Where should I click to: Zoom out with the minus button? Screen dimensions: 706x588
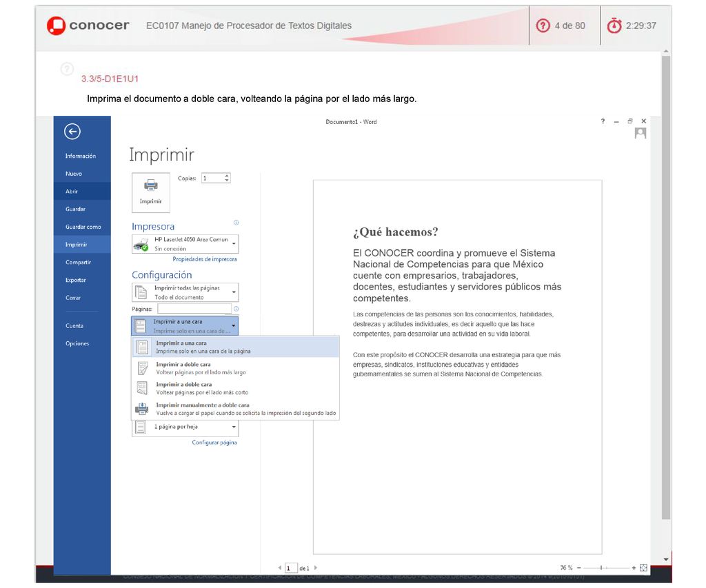click(579, 568)
